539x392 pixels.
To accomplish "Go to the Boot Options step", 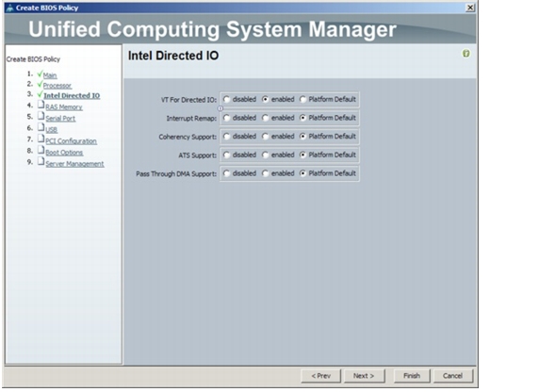I will 64,153.
